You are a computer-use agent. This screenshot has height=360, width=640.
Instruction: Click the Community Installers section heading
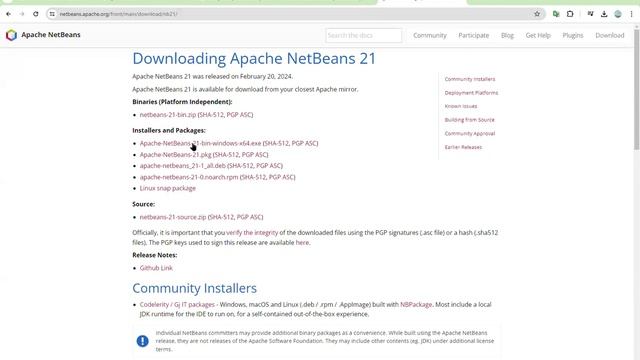(194, 288)
